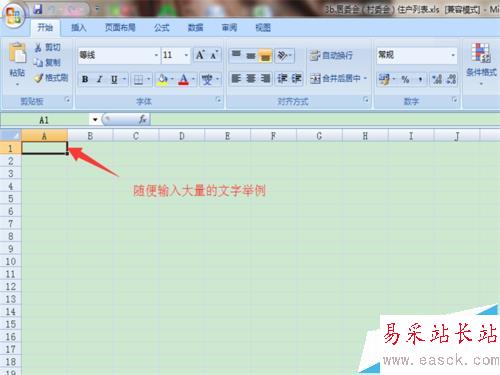
Task: Apply comma style number format
Action: [x=420, y=79]
